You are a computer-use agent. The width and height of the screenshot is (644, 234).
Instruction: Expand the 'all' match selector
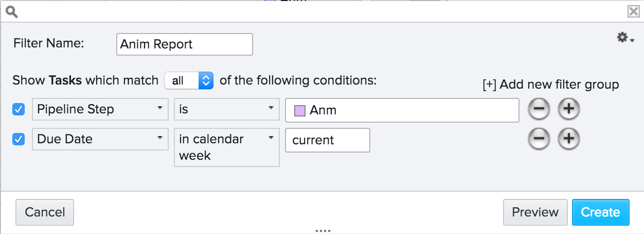(x=189, y=80)
